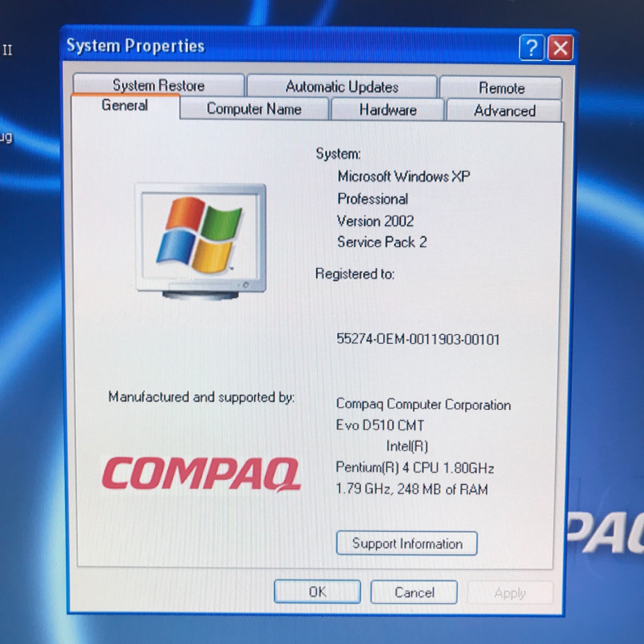The height and width of the screenshot is (644, 644).
Task: Click 'Pentium(R) 4 CPU 1.80GHz' text
Action: pos(415,467)
